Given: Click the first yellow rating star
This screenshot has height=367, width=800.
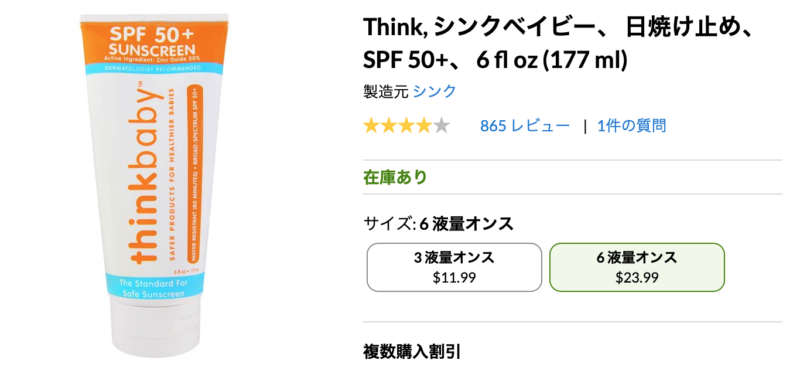Looking at the screenshot, I should pos(371,126).
